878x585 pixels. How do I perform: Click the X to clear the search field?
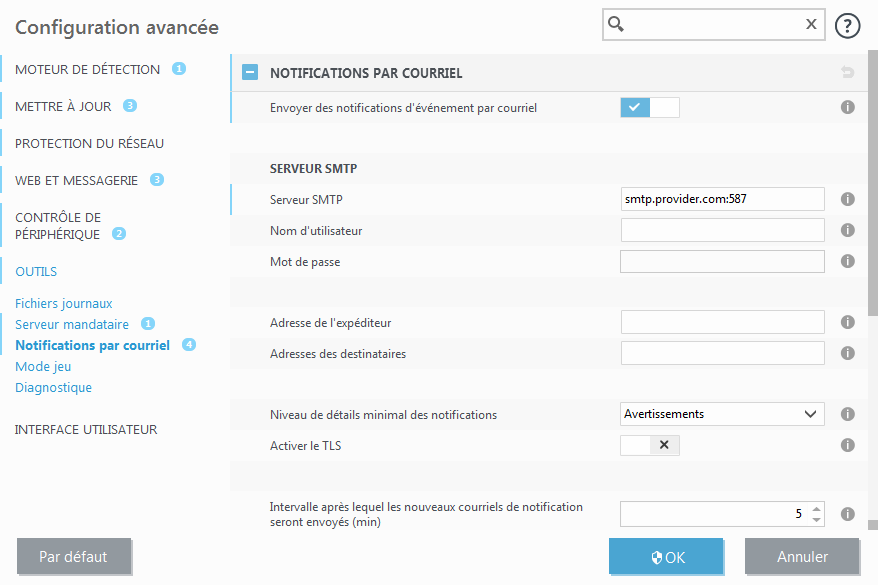tap(810, 24)
